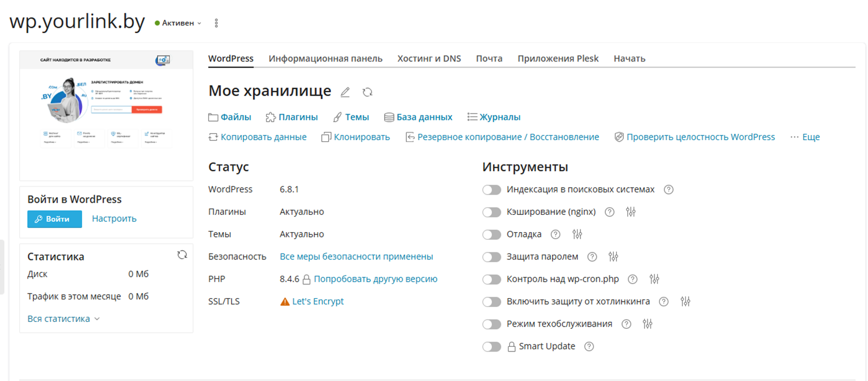Click Все меры безопасности применены link

pyautogui.click(x=356, y=257)
